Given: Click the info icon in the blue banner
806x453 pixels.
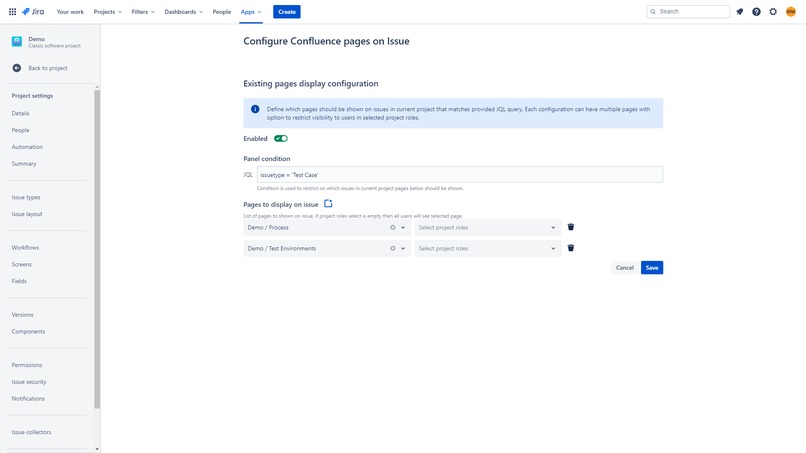Looking at the screenshot, I should [255, 109].
